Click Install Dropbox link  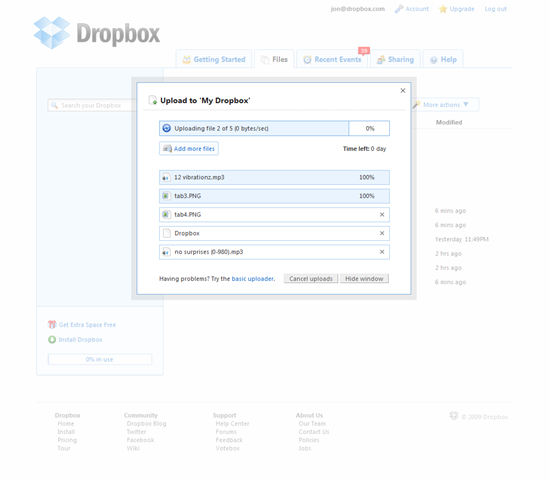80,340
